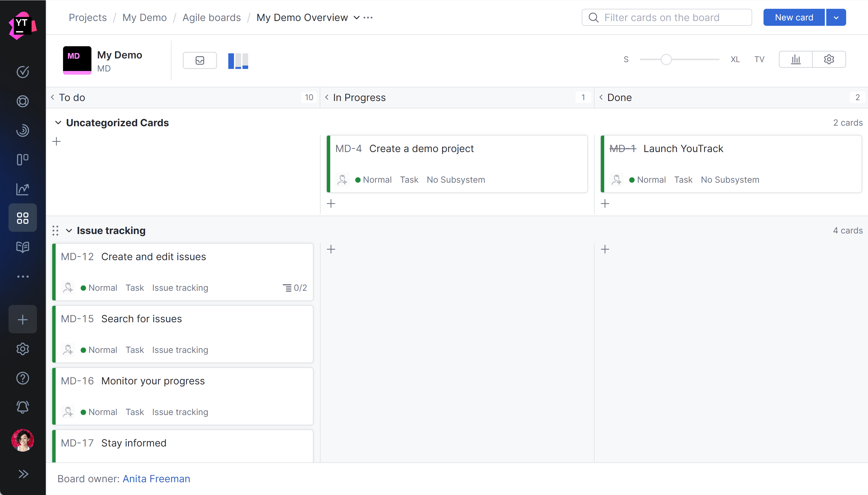
Task: Open the board settings gear icon
Action: pyautogui.click(x=829, y=59)
